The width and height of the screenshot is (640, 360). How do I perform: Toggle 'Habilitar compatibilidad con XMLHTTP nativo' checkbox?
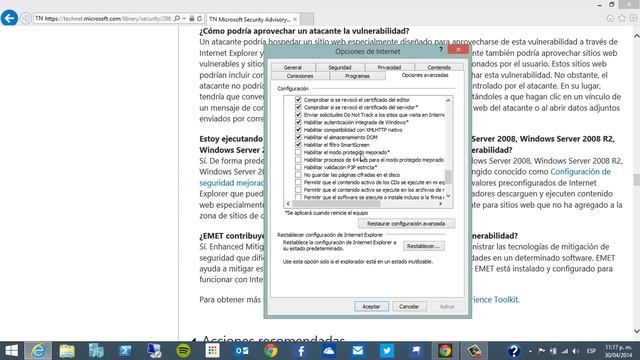click(x=298, y=129)
